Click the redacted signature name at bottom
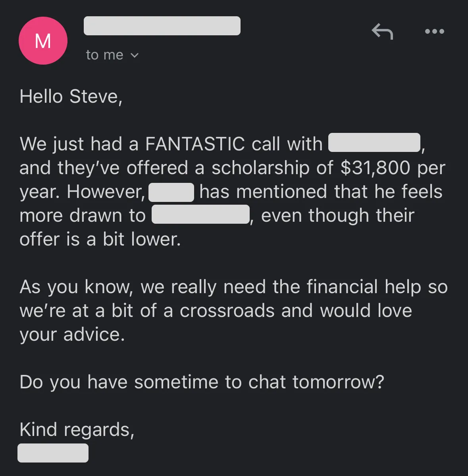 [53, 453]
